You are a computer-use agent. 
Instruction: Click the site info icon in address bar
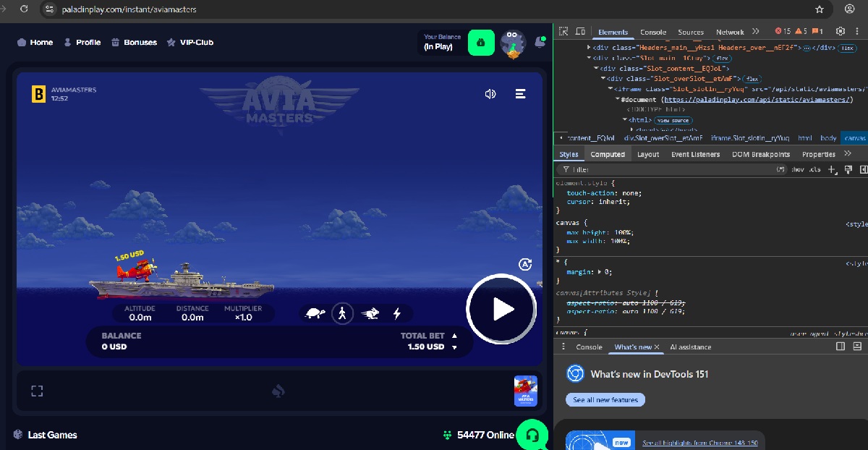(x=49, y=9)
